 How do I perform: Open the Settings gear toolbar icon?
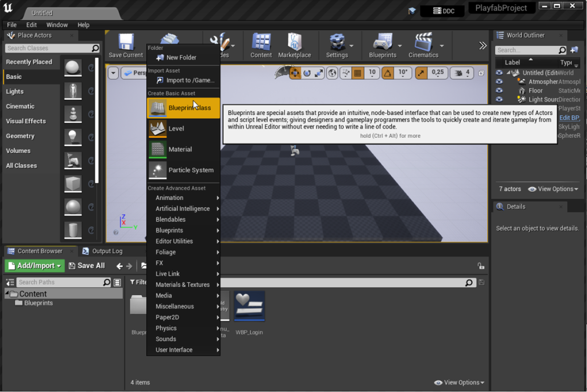tap(337, 45)
